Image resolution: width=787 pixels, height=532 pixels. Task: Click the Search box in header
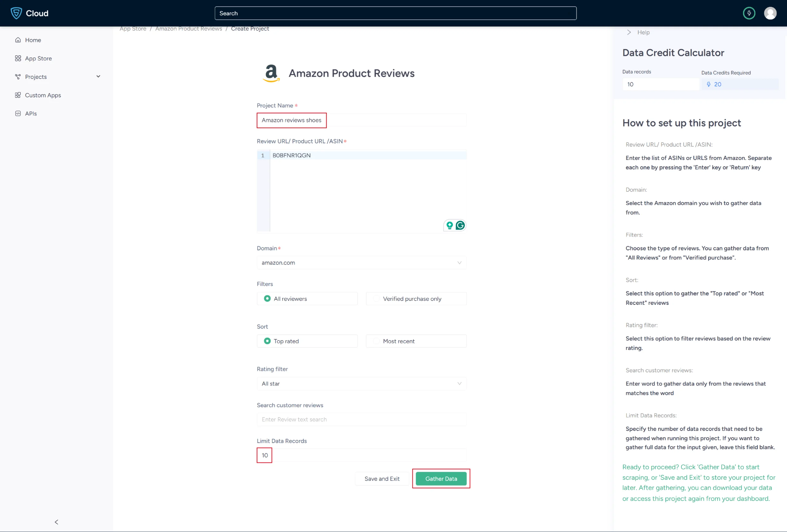(395, 13)
